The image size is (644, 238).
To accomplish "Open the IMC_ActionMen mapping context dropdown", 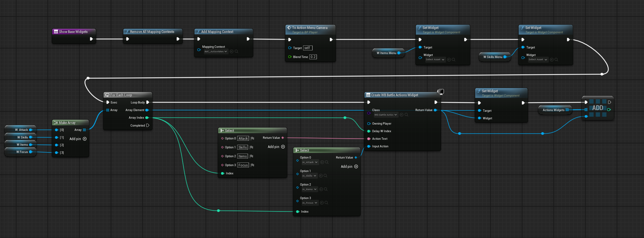I will click(x=216, y=51).
